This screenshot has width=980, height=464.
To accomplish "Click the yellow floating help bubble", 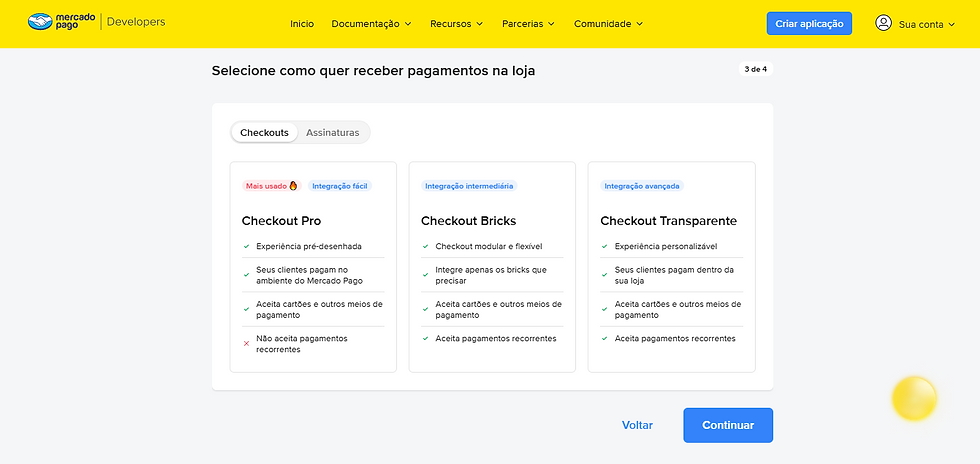I will point(914,398).
